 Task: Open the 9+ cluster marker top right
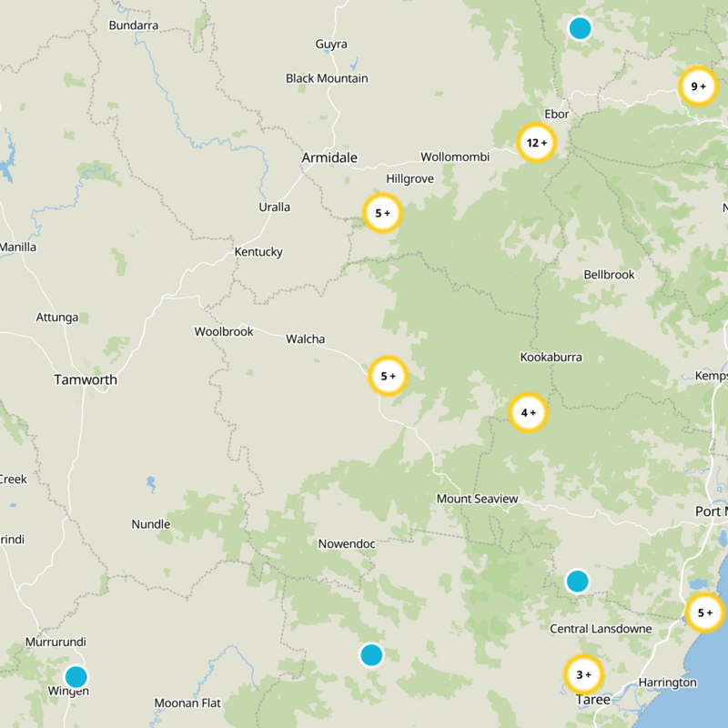(697, 85)
